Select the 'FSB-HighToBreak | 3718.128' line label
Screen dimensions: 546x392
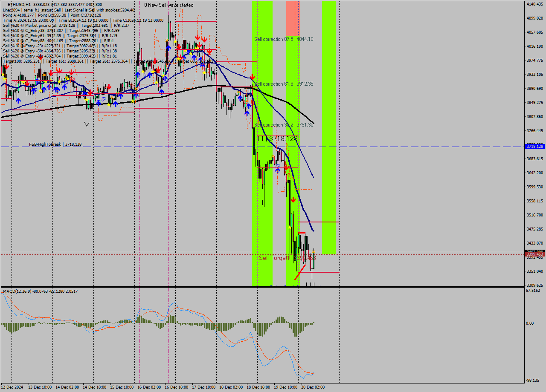click(55, 144)
